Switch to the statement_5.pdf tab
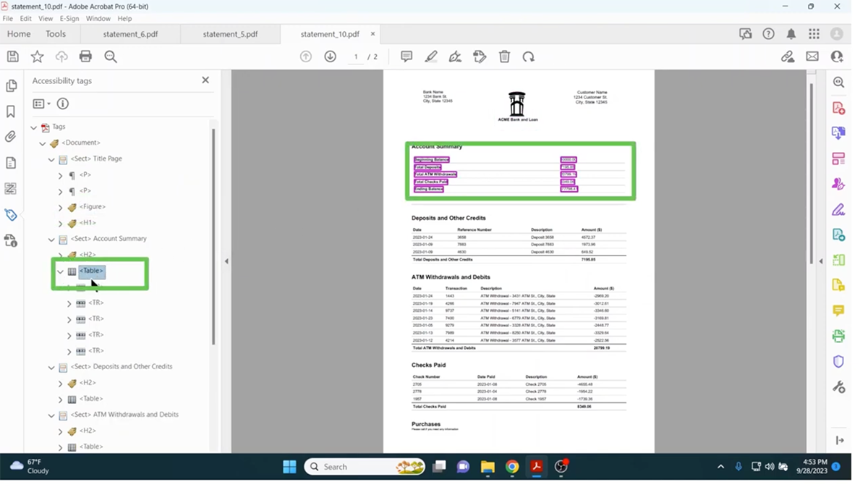 pyautogui.click(x=230, y=34)
